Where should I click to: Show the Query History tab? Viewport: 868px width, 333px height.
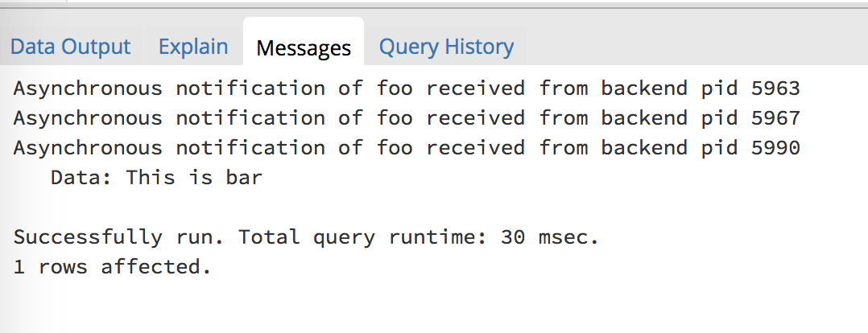[446, 47]
